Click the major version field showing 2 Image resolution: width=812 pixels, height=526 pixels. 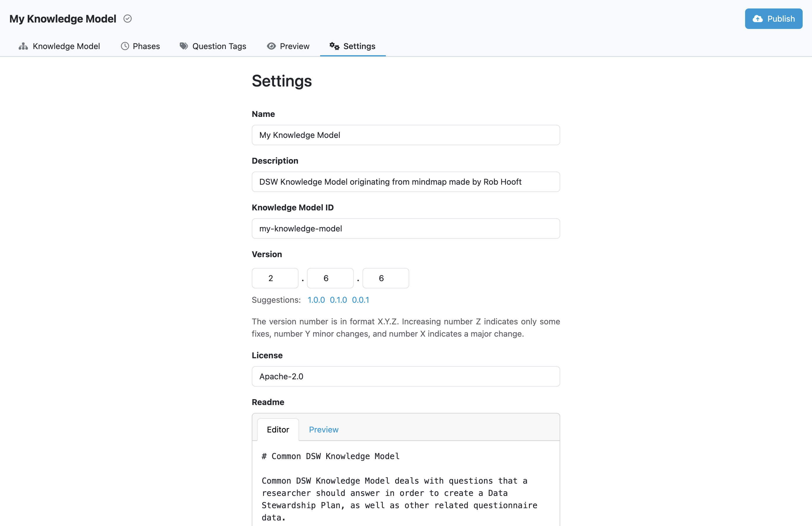[x=275, y=278]
